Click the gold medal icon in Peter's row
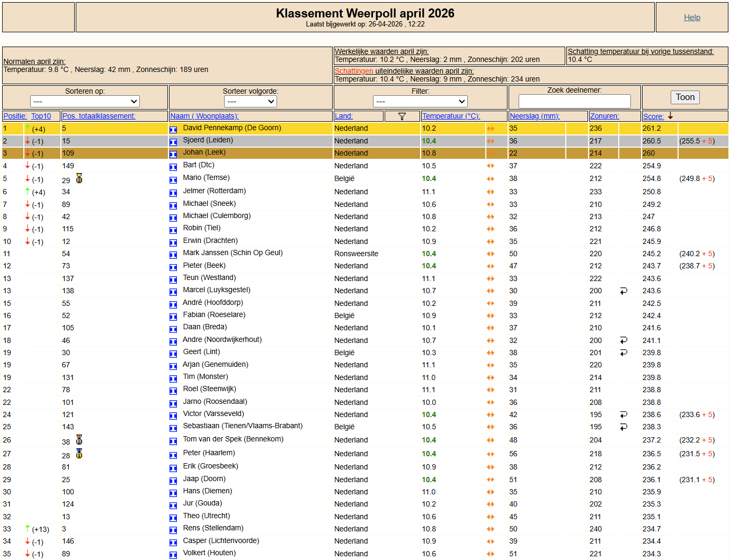The height and width of the screenshot is (560, 730). point(79,454)
